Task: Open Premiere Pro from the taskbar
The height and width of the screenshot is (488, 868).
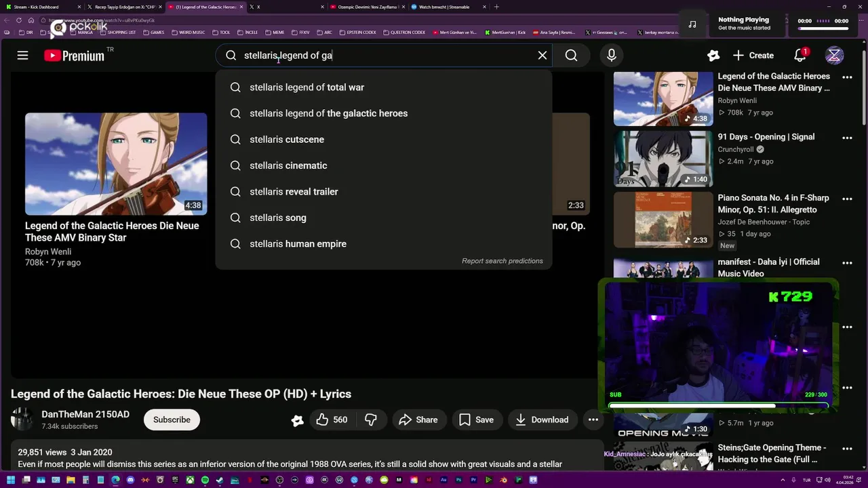Action: pyautogui.click(x=473, y=480)
